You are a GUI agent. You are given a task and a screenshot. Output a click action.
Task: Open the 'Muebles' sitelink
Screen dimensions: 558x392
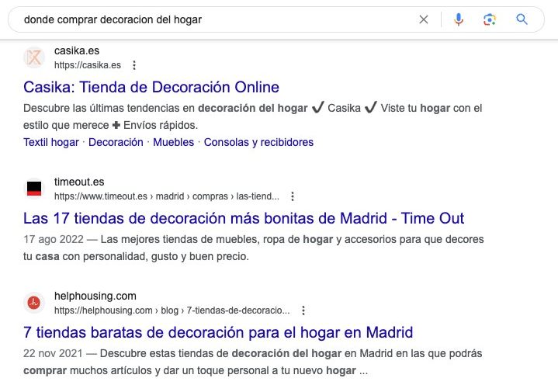pyautogui.click(x=173, y=142)
